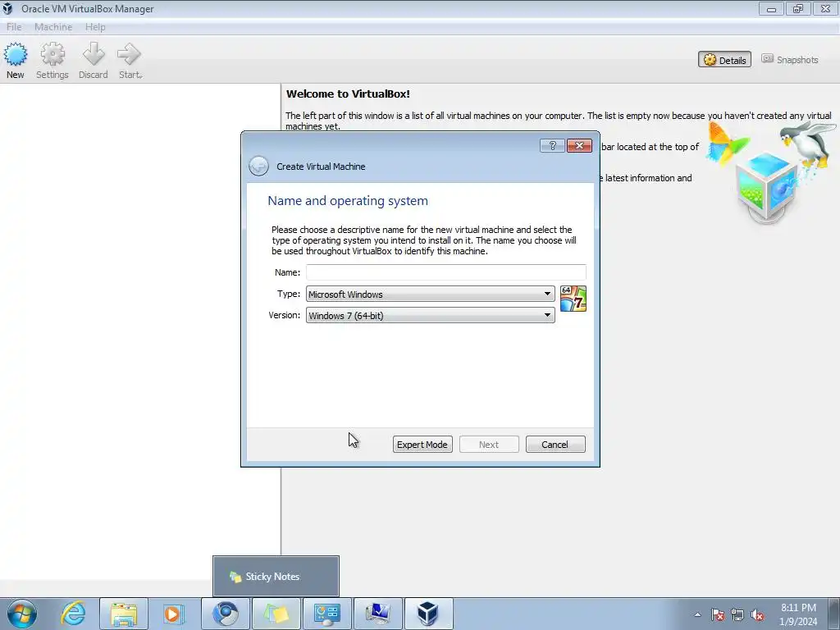Click the Action Center flag tray icon
The height and width of the screenshot is (630, 840).
click(x=717, y=614)
